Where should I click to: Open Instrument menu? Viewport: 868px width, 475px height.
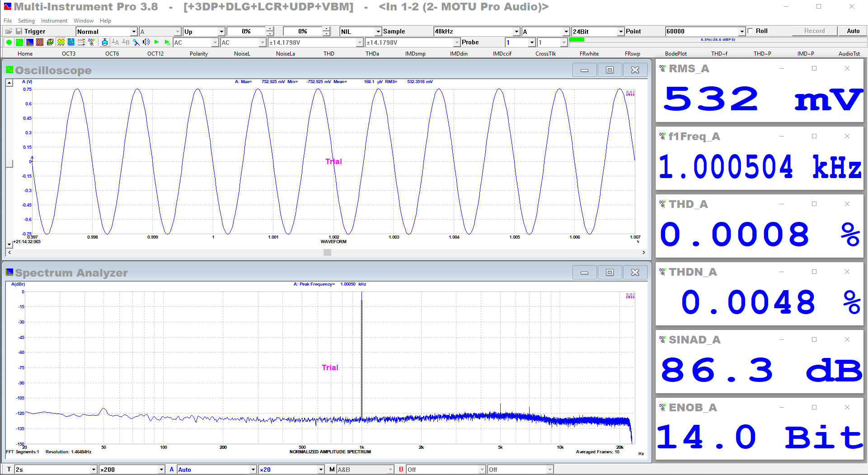click(x=54, y=21)
